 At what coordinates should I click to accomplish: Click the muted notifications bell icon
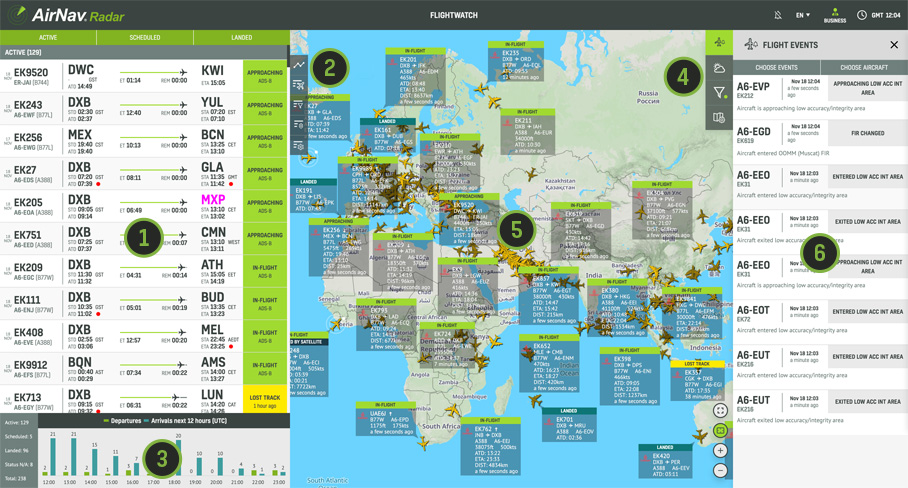[x=778, y=15]
